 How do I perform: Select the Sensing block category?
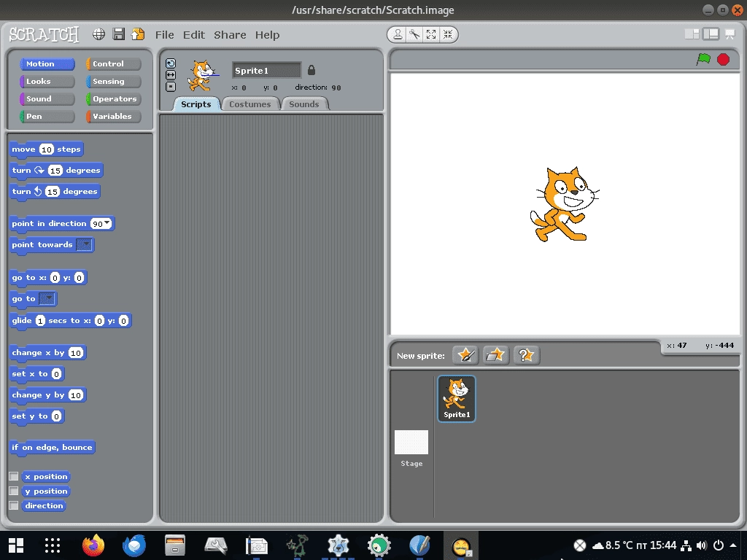(113, 82)
